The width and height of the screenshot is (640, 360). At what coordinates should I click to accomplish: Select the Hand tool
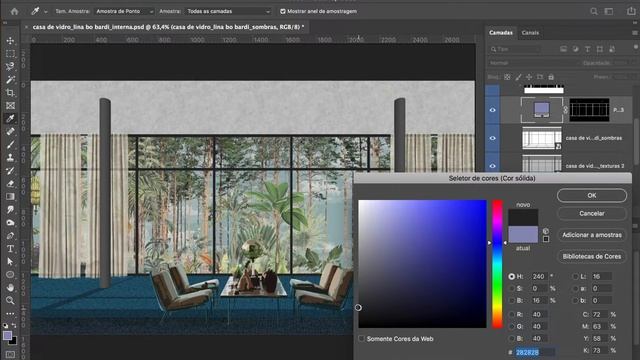(10, 287)
